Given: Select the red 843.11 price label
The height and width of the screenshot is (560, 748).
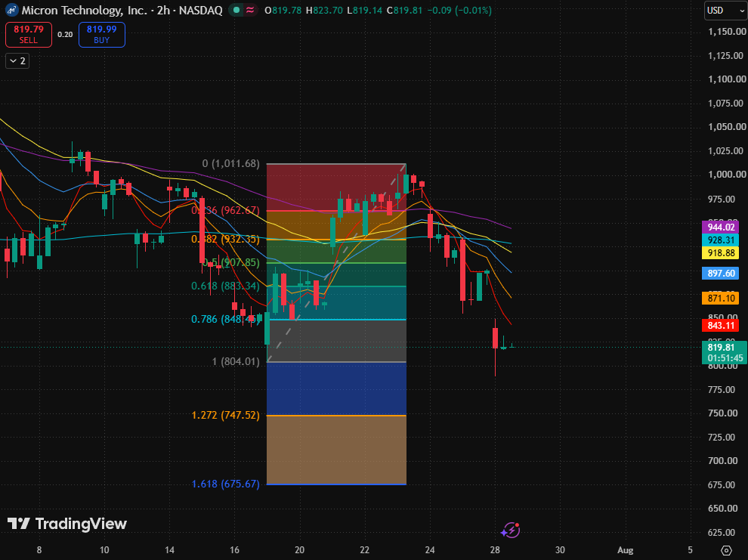Looking at the screenshot, I should 720,325.
